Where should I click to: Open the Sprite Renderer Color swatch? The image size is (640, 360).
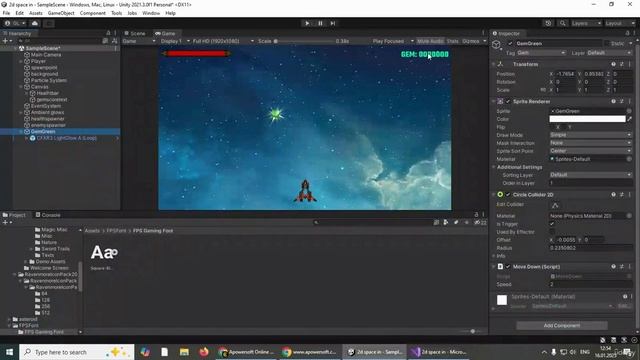click(x=587, y=119)
